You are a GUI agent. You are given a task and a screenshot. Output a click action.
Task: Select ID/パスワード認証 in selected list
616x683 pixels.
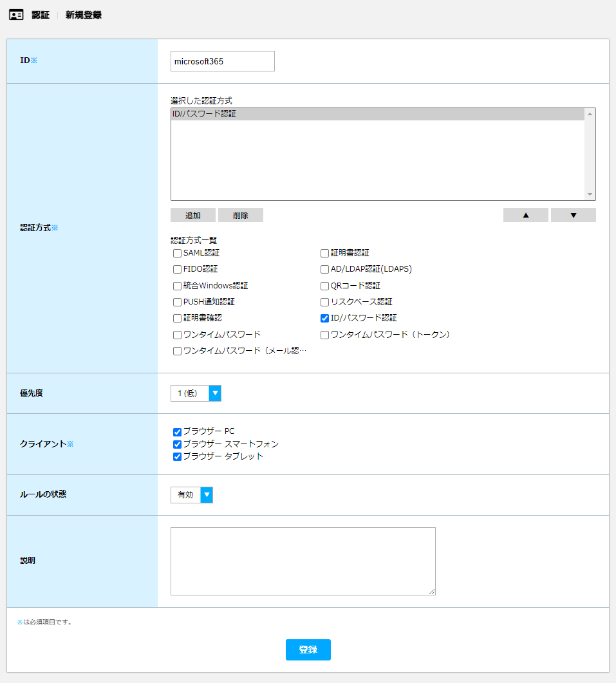pyautogui.click(x=377, y=114)
